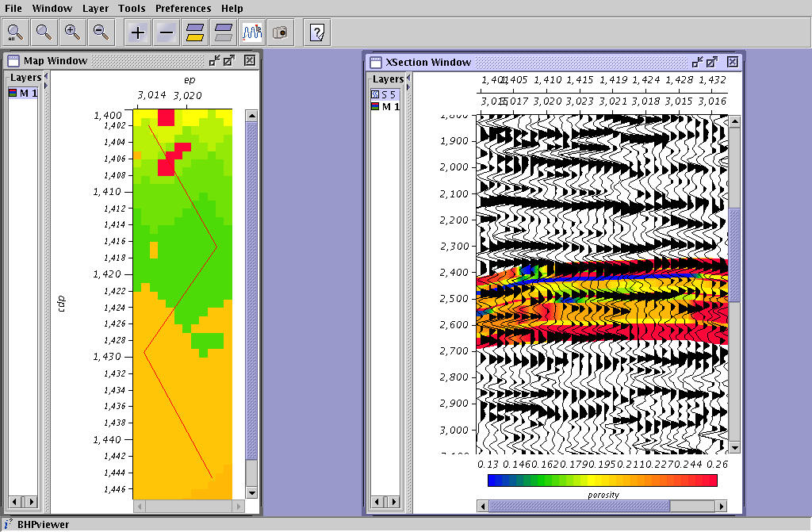Click the BHPviewer status bar icon
Image resolution: width=812 pixels, height=532 pixels.
[8, 524]
